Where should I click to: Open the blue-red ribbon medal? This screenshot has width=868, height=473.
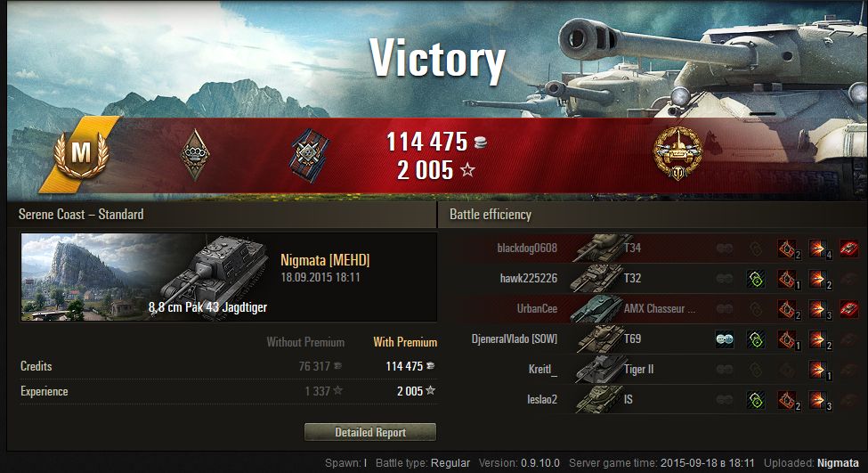coord(309,155)
